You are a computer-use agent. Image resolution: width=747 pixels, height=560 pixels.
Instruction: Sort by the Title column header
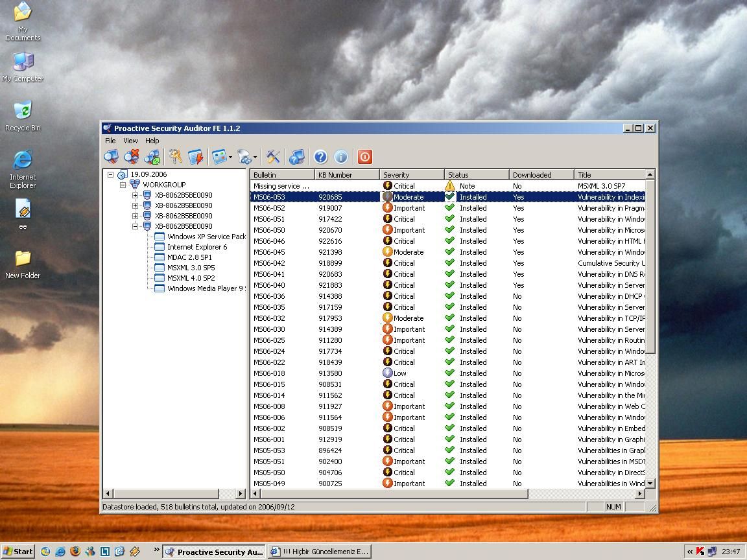click(x=610, y=175)
